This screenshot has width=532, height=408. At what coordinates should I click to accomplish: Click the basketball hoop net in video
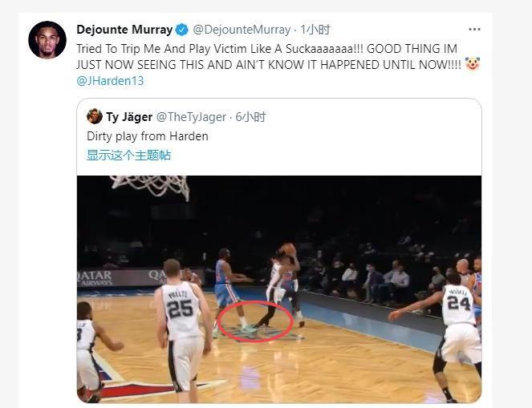(152, 186)
